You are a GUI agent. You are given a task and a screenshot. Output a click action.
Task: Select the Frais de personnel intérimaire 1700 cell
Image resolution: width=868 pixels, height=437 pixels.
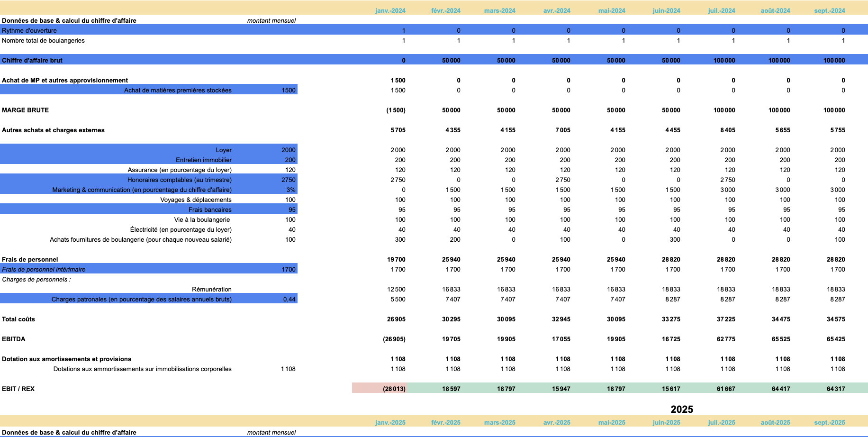tap(288, 269)
